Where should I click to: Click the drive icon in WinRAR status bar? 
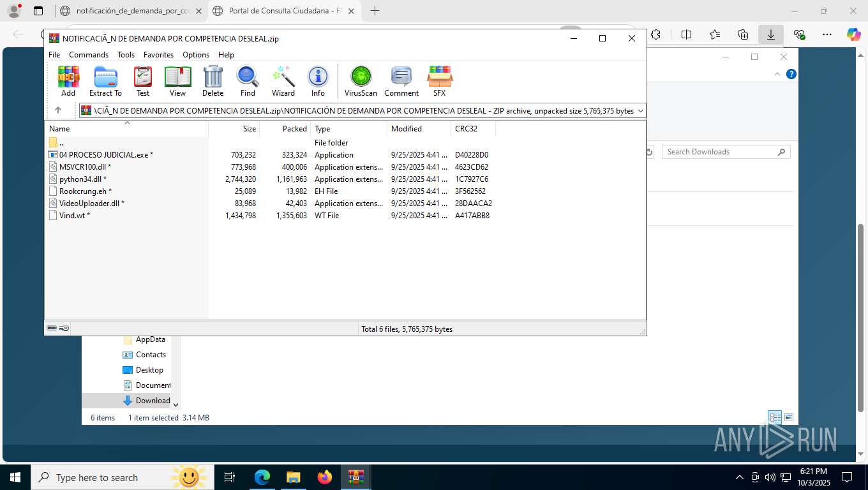[x=52, y=328]
